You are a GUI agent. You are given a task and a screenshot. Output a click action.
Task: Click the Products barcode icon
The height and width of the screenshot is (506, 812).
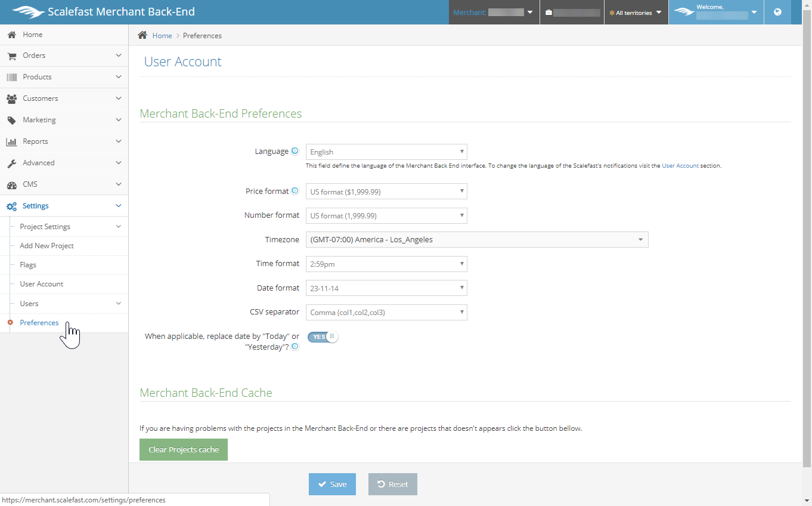point(11,78)
